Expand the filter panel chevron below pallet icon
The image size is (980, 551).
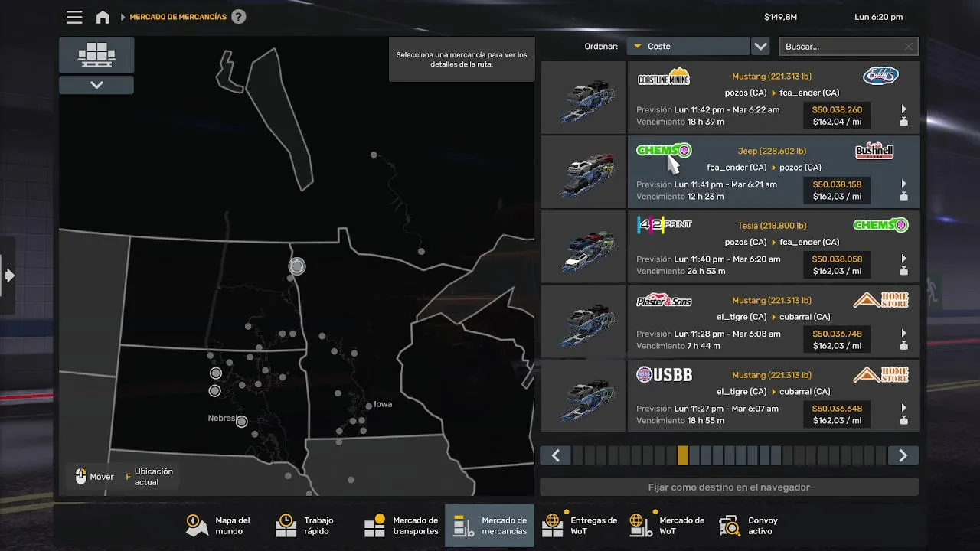click(x=96, y=85)
